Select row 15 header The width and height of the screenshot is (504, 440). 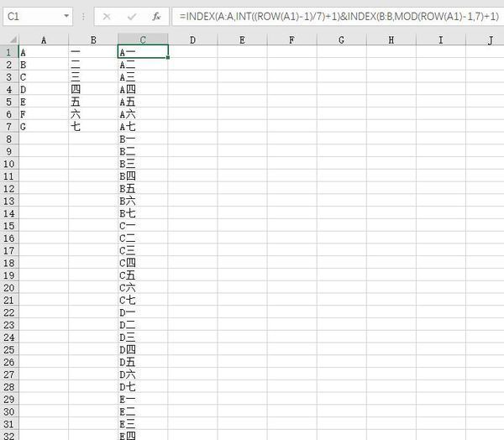click(9, 226)
